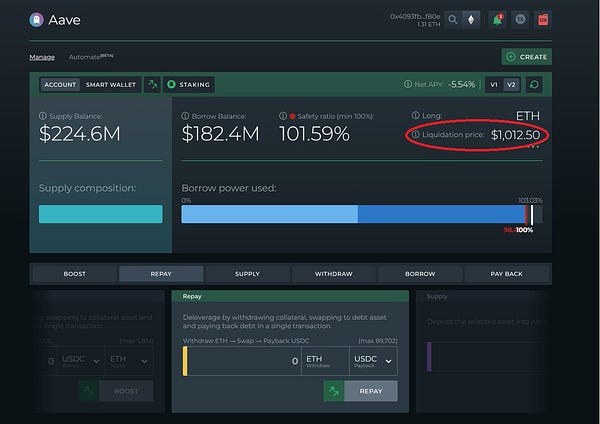Viewport: 600px width, 424px height.
Task: Select the WITHDRAW action tab
Action: pos(334,274)
